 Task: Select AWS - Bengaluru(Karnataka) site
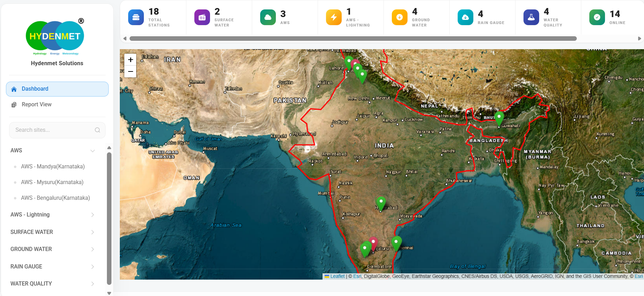[x=55, y=198]
